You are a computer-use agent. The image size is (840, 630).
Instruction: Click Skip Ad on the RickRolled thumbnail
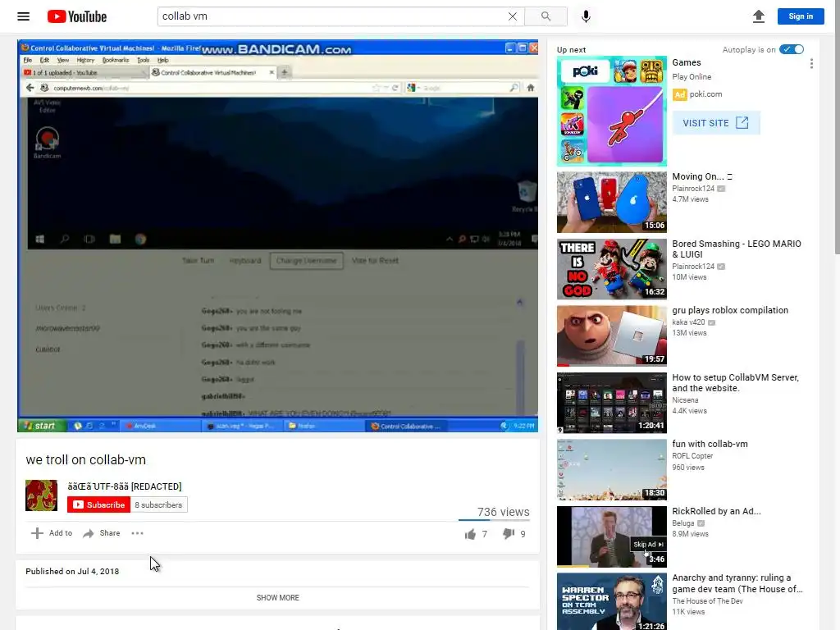pos(648,545)
